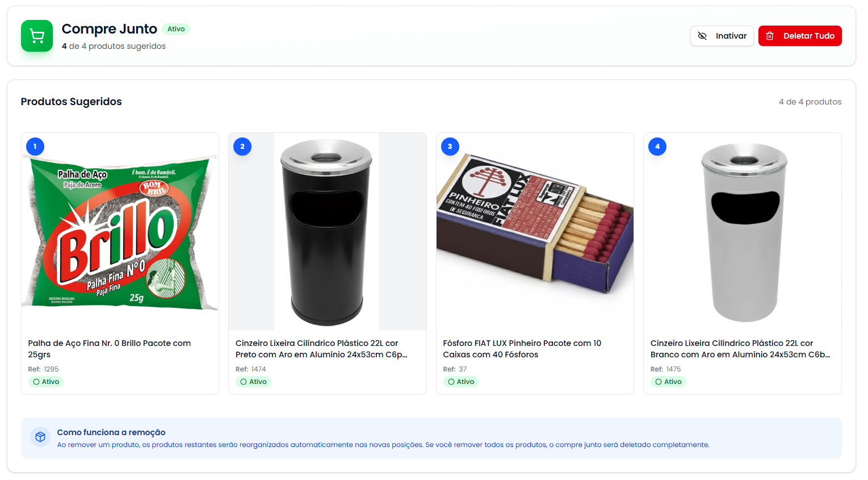Click position badge number 4

tap(657, 147)
